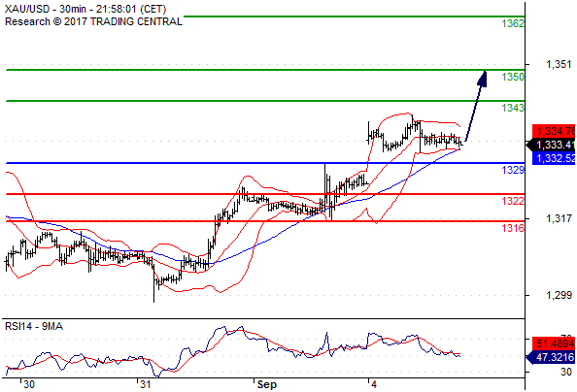Screen dimensions: 577x392
Task: Click the Sep label on time axis
Action: click(267, 384)
